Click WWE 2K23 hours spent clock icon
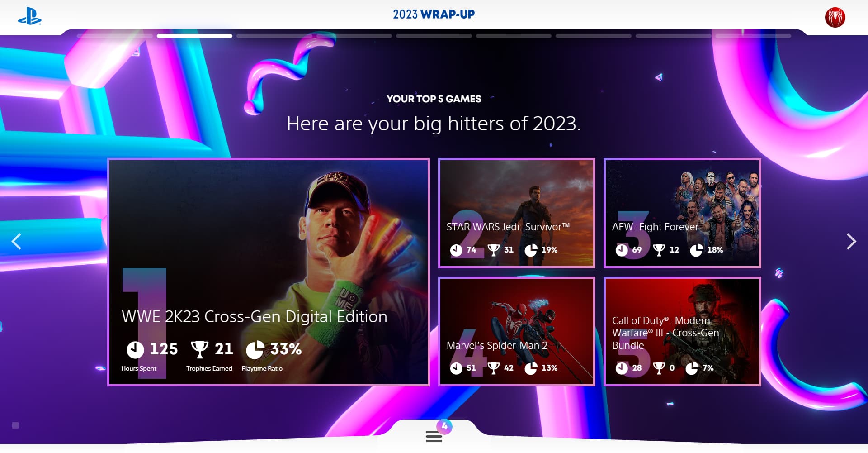 click(x=135, y=349)
